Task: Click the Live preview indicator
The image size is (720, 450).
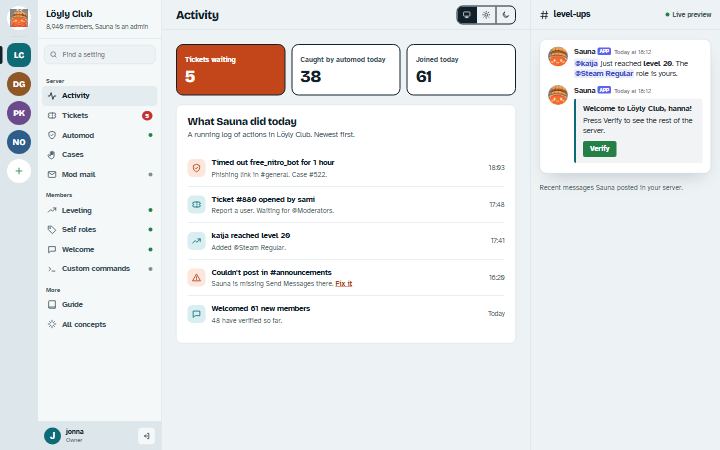Action: 688,15
